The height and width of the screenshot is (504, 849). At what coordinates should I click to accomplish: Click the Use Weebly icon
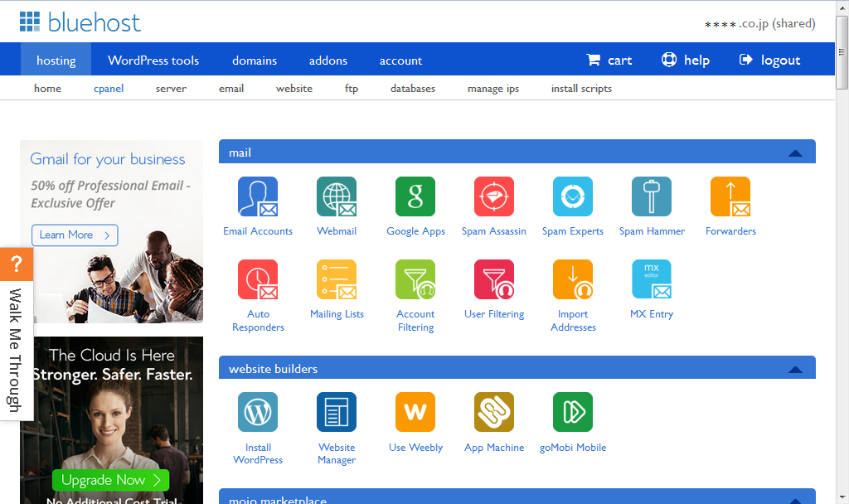tap(415, 412)
